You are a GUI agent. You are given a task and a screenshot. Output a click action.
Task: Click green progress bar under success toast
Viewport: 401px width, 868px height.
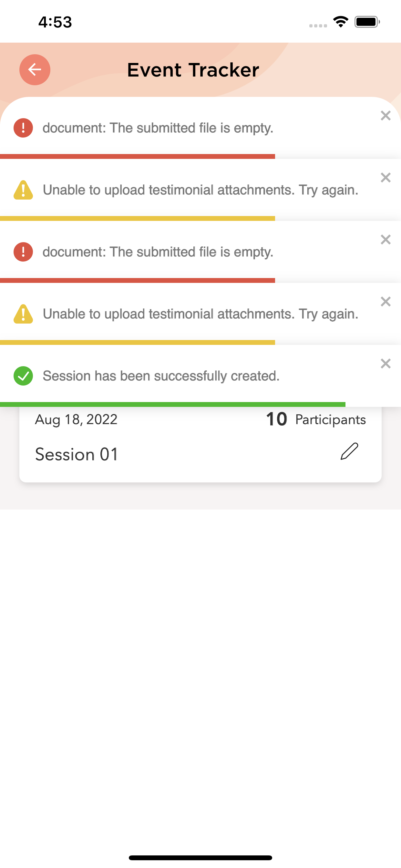coord(172,404)
